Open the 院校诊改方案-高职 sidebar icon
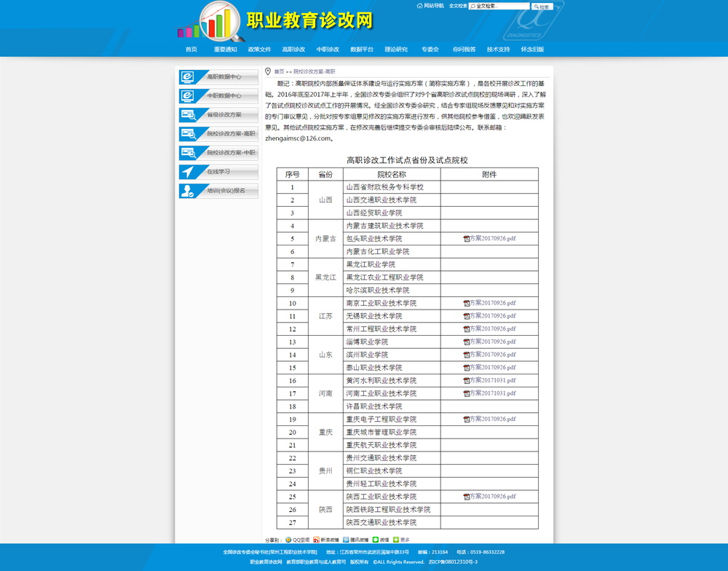728x571 pixels. point(188,134)
